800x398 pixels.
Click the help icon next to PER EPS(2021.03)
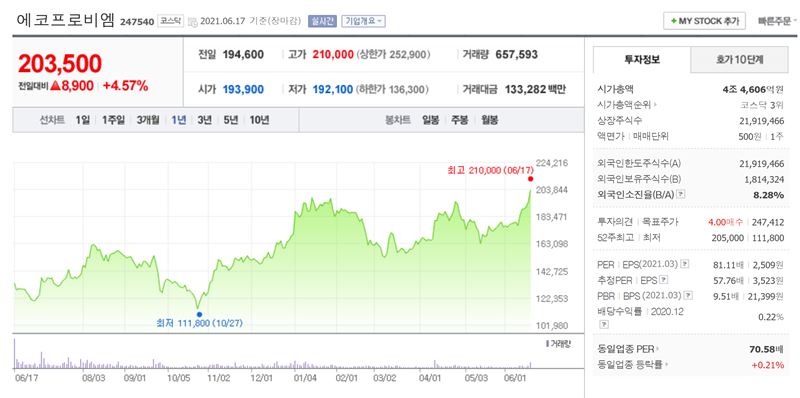pos(685,264)
